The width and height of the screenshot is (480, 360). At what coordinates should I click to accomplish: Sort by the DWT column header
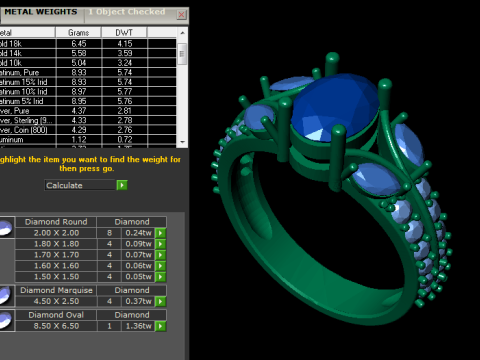pyautogui.click(x=124, y=32)
